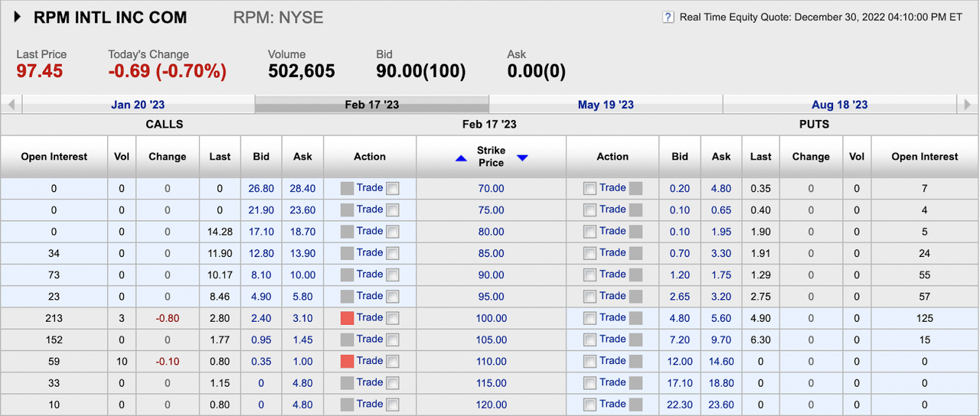Image resolution: width=980 pixels, height=416 pixels.
Task: Sort strike price ascending with up triangle
Action: click(461, 158)
